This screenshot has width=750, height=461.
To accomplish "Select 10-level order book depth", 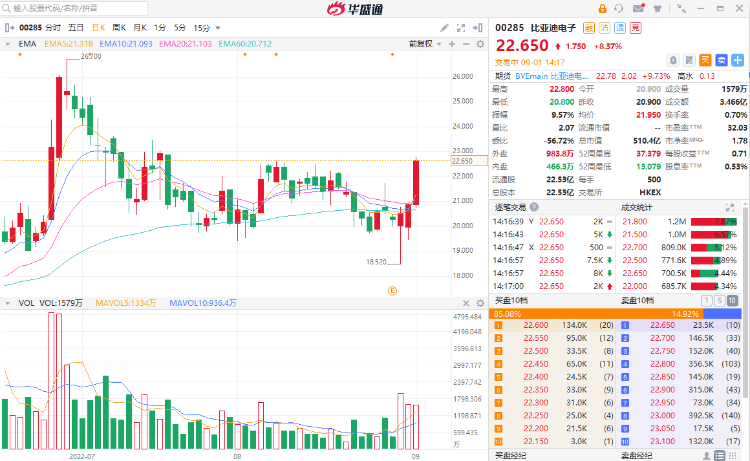I will 730,300.
